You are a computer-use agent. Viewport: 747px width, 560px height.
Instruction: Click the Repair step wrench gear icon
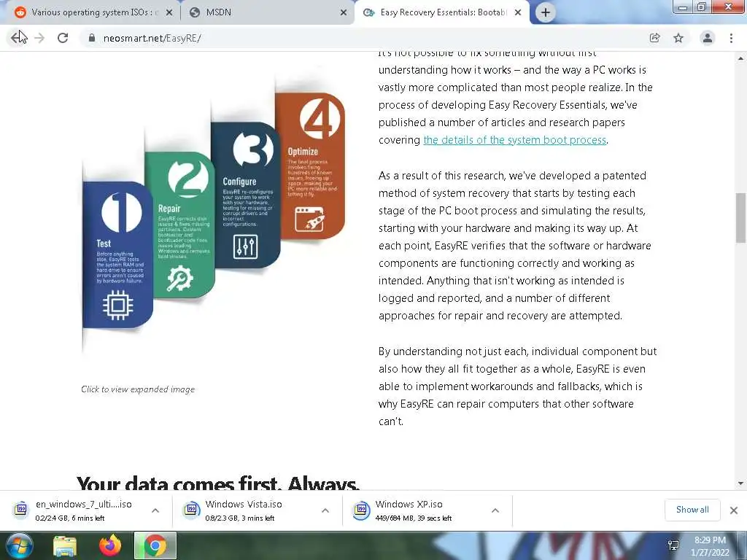(x=179, y=279)
